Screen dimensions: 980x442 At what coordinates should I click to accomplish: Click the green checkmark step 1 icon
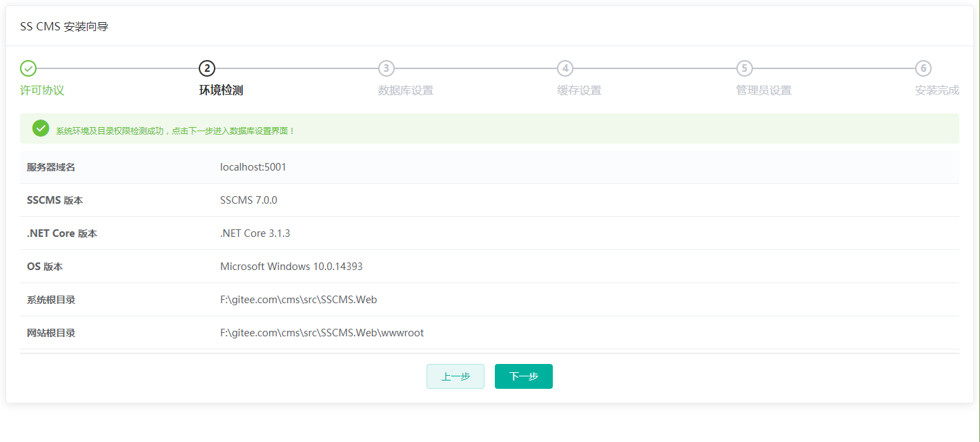click(x=28, y=68)
